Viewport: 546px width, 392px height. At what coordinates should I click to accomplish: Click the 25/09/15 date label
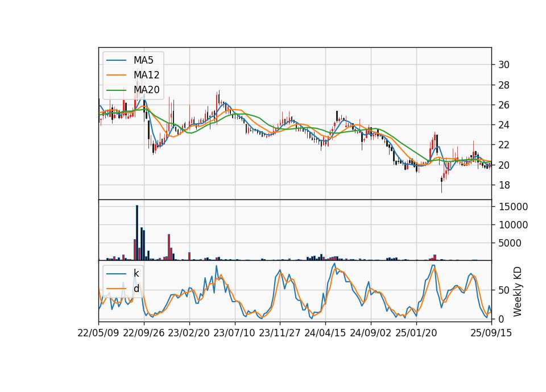coord(491,333)
